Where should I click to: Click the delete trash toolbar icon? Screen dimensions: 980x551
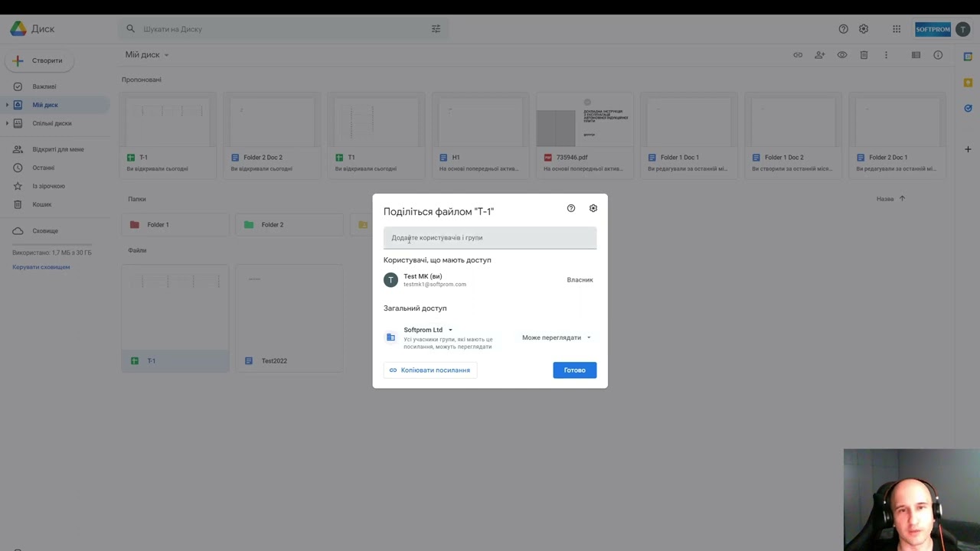[x=864, y=55]
